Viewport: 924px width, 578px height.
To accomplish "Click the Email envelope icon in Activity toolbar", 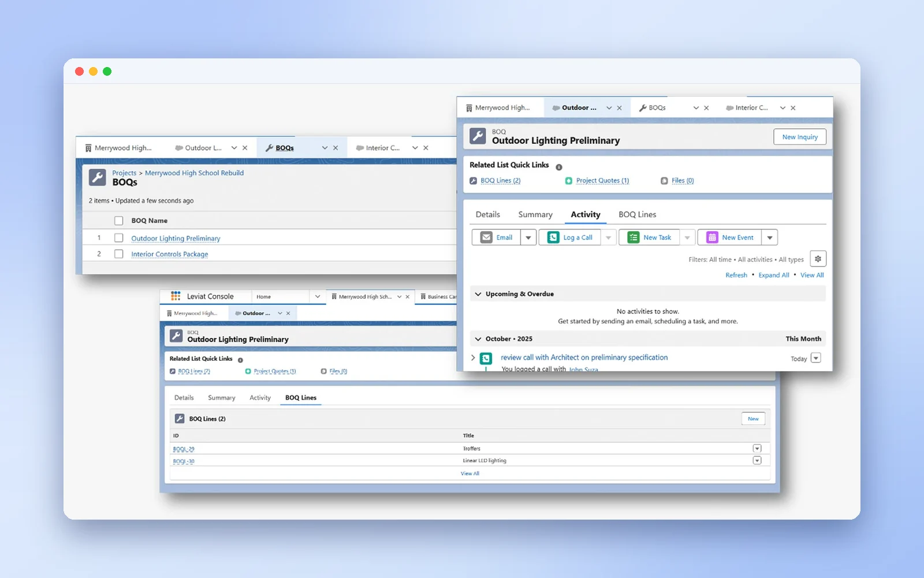I will coord(487,238).
